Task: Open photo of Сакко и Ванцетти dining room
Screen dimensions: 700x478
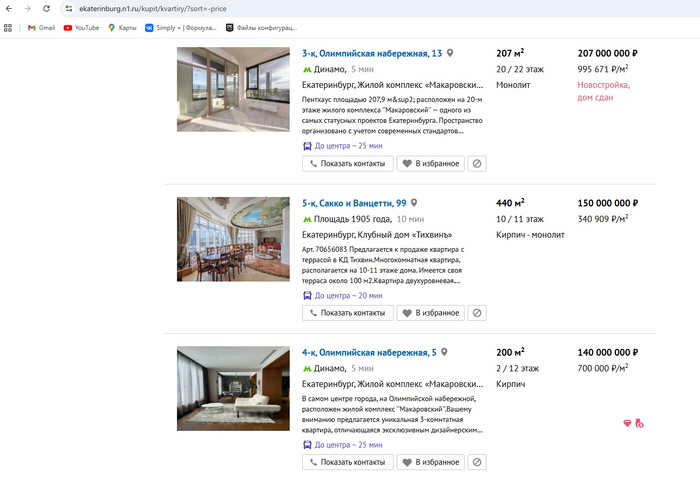Action: click(x=233, y=238)
